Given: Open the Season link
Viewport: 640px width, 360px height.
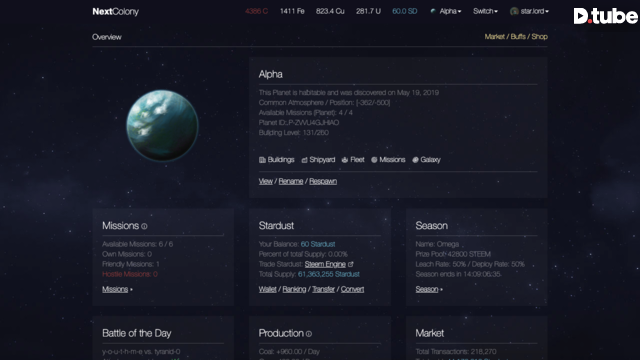Looking at the screenshot, I should [427, 289].
